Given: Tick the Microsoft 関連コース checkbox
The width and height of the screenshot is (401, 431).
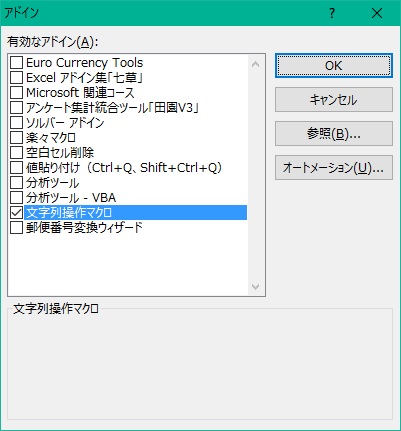Looking at the screenshot, I should click(x=16, y=93).
